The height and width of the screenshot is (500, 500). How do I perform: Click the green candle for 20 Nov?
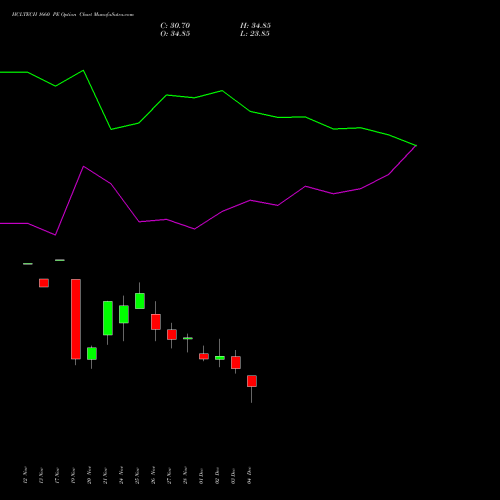tap(92, 354)
